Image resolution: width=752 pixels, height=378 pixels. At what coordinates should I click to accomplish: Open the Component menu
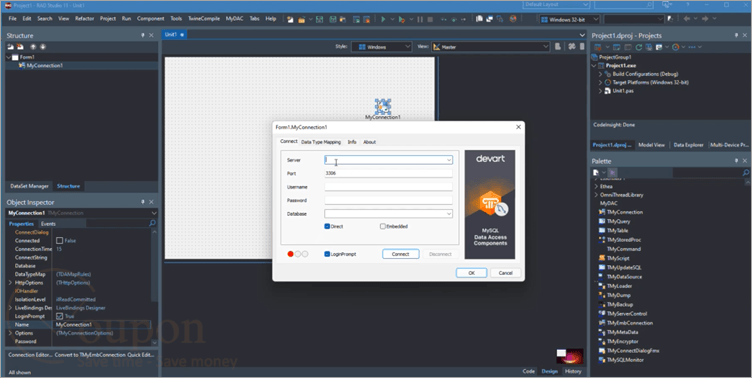[x=151, y=19]
